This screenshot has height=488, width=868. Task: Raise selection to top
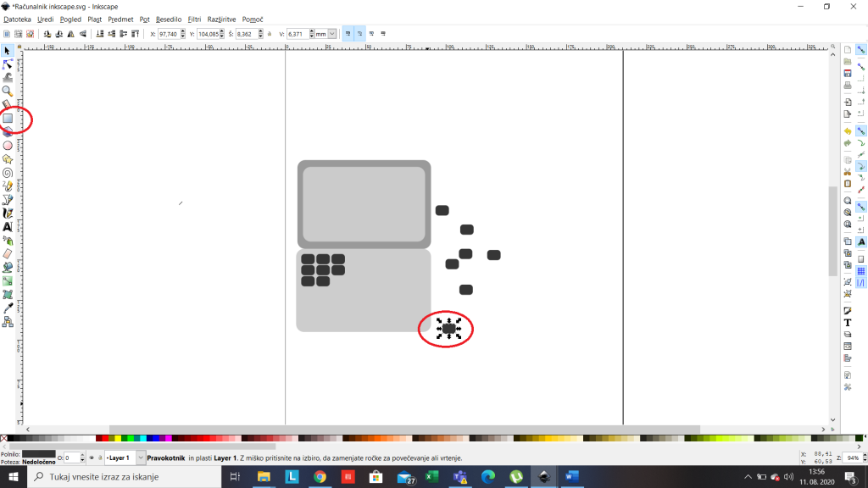135,34
